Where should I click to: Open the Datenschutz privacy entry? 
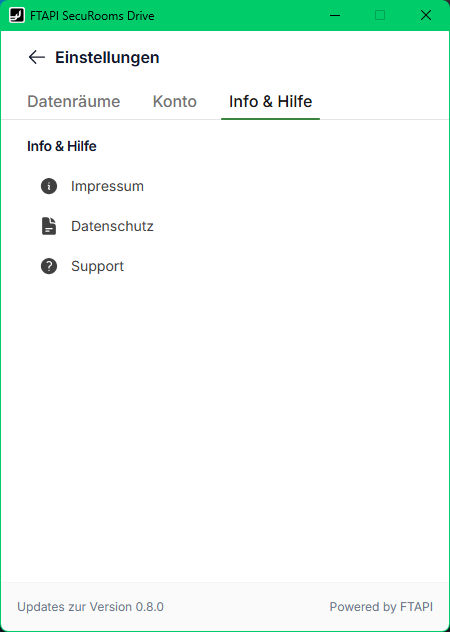point(112,226)
